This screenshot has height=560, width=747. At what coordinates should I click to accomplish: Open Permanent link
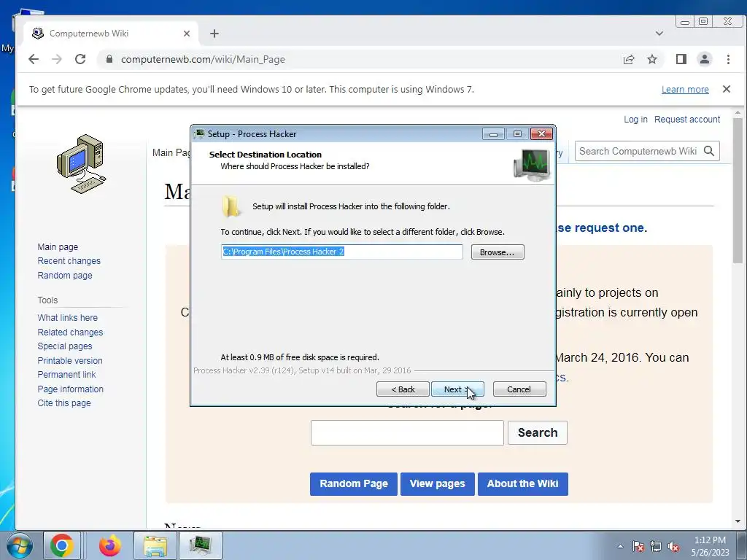coord(66,375)
